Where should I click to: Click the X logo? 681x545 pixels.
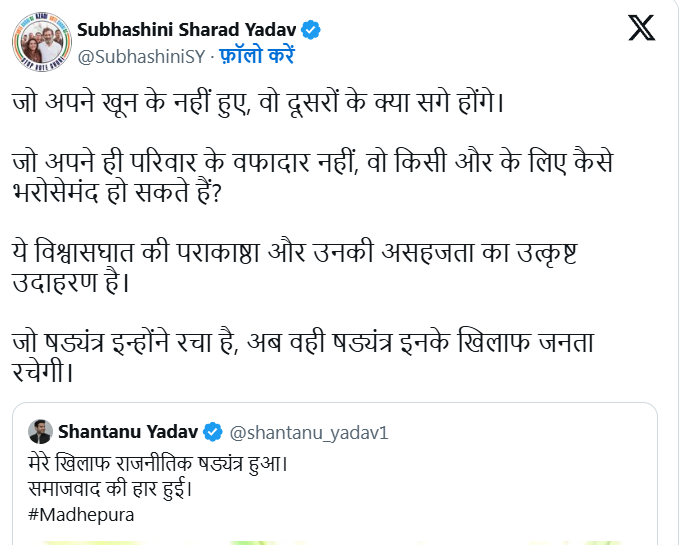click(x=641, y=29)
